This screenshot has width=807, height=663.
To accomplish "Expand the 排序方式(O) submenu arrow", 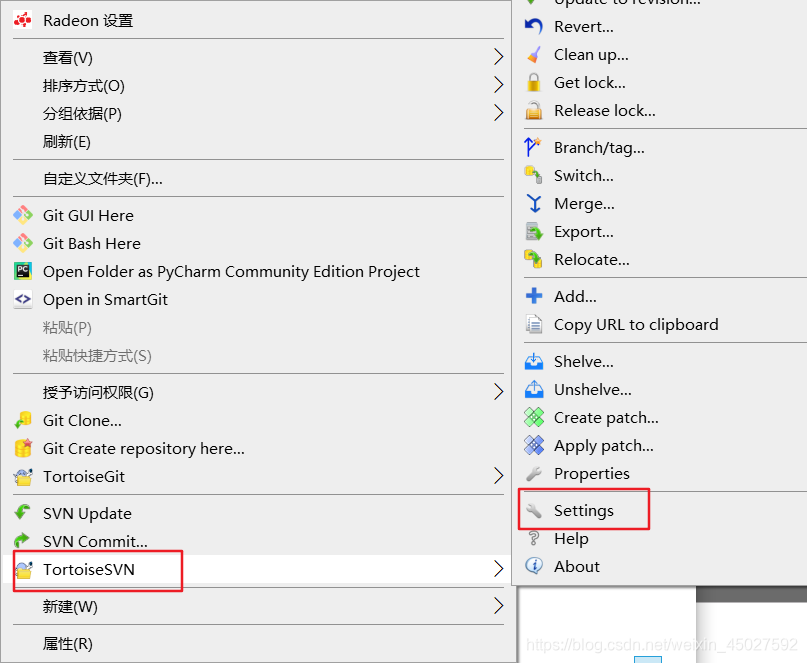I will tap(498, 84).
